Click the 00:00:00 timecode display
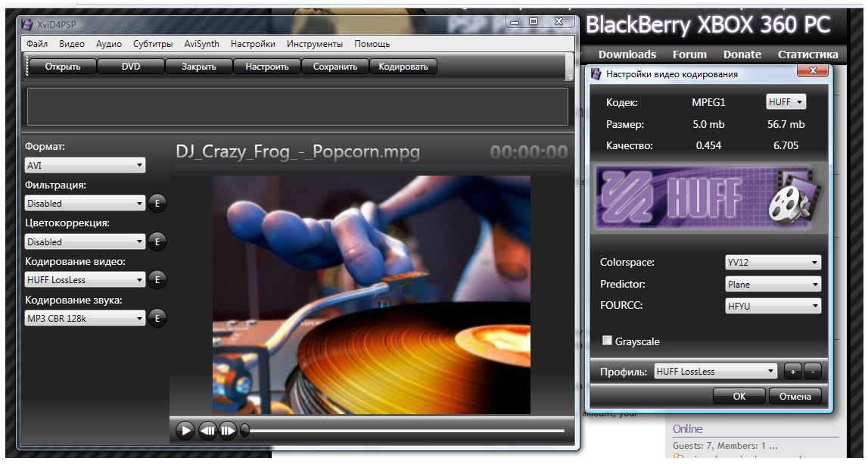The height and width of the screenshot is (464, 868). click(529, 151)
